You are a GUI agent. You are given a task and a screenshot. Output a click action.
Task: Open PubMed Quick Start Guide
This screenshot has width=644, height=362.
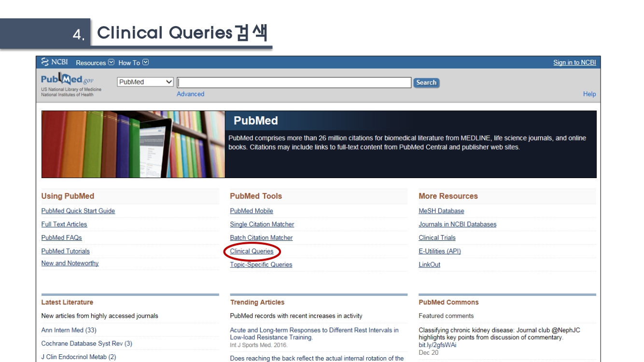(78, 211)
